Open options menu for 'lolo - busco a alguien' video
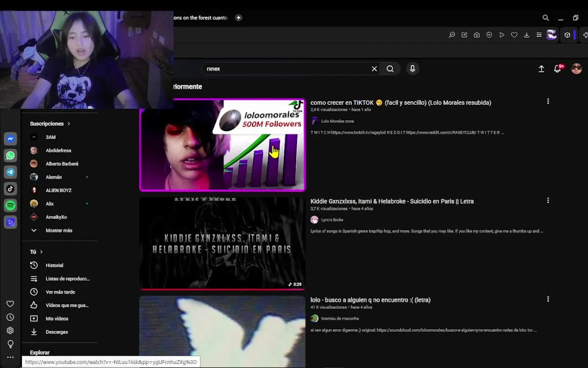This screenshot has height=368, width=588. pyautogui.click(x=548, y=300)
